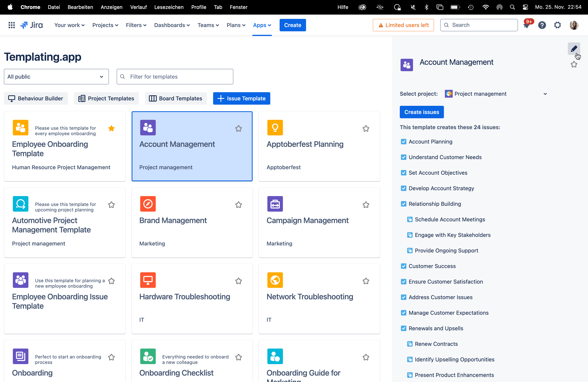Star the Account Management card
Image resolution: width=588 pixels, height=382 pixels.
click(x=238, y=129)
